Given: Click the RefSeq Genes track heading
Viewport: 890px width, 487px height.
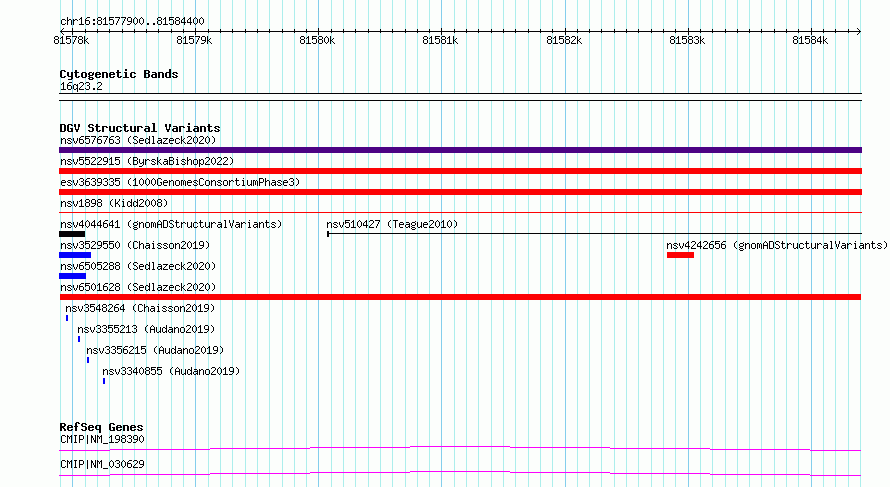Looking at the screenshot, I should pos(102,427).
